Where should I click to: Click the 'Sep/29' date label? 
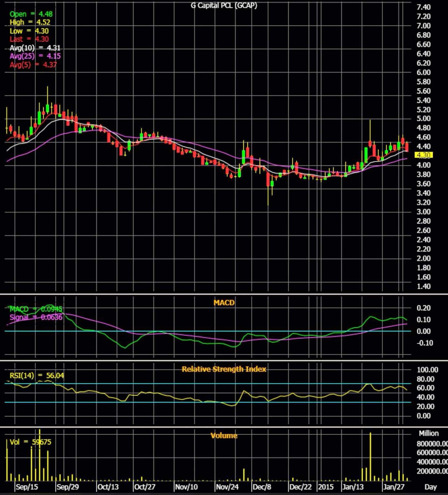[x=68, y=487]
